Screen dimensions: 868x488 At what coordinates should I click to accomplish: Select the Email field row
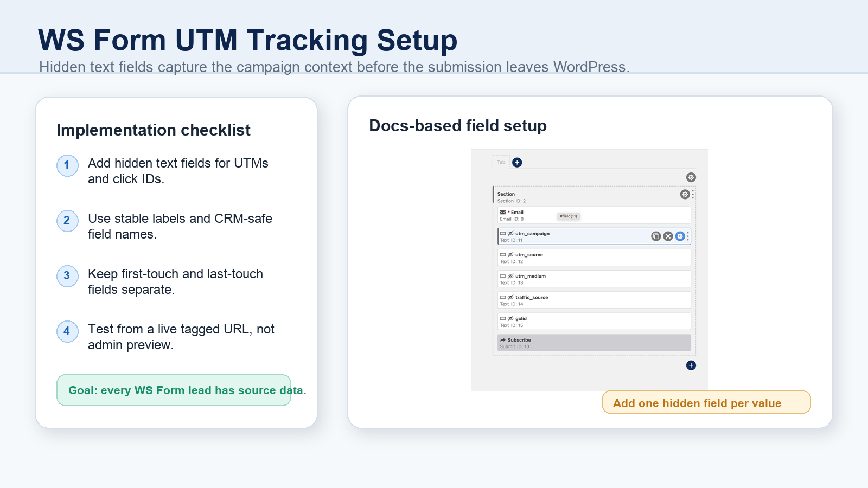(x=594, y=215)
